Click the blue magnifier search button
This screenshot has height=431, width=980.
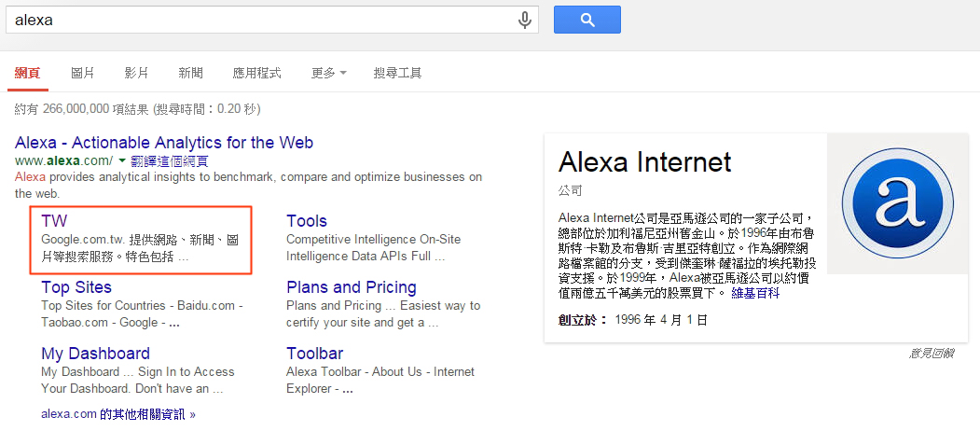(587, 20)
